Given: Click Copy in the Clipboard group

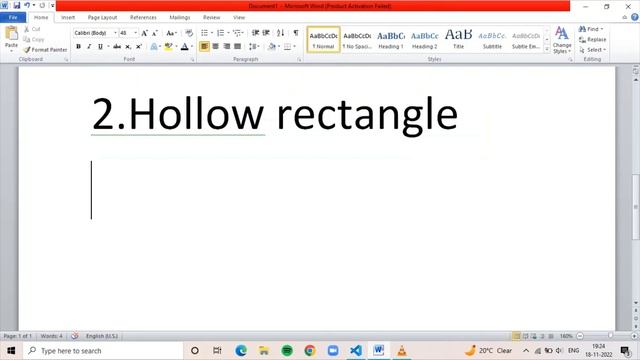Looking at the screenshot, I should tap(33, 40).
